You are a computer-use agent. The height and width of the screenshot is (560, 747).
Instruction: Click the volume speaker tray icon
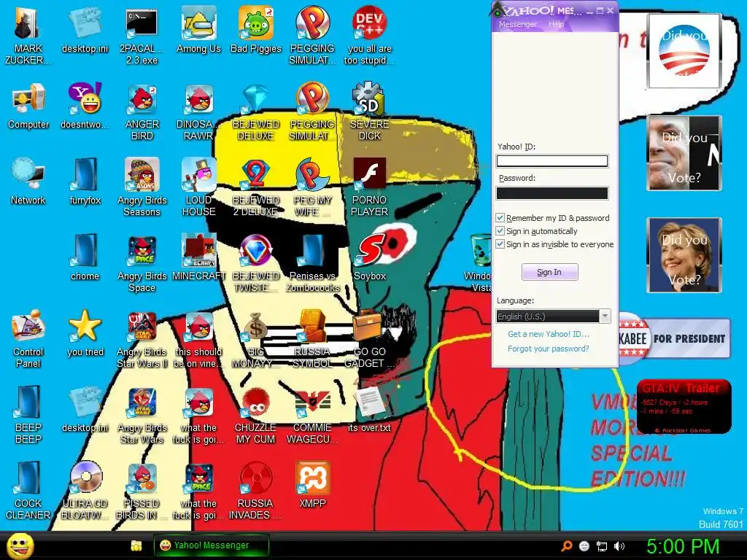tap(619, 546)
